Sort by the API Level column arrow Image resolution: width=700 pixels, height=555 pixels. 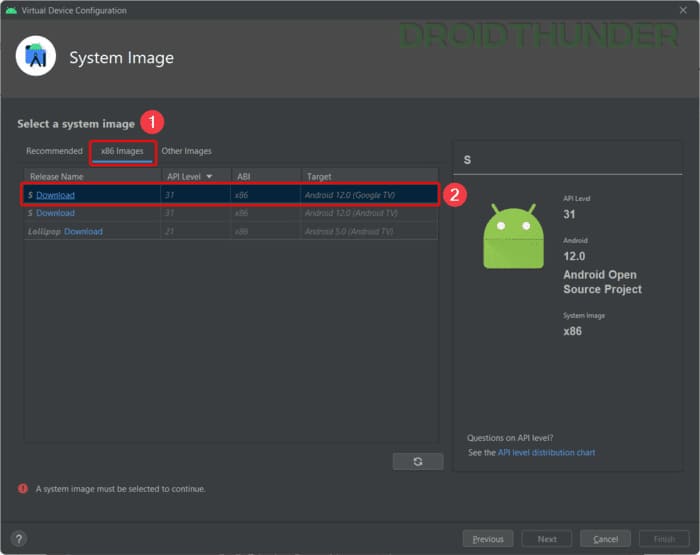[209, 177]
